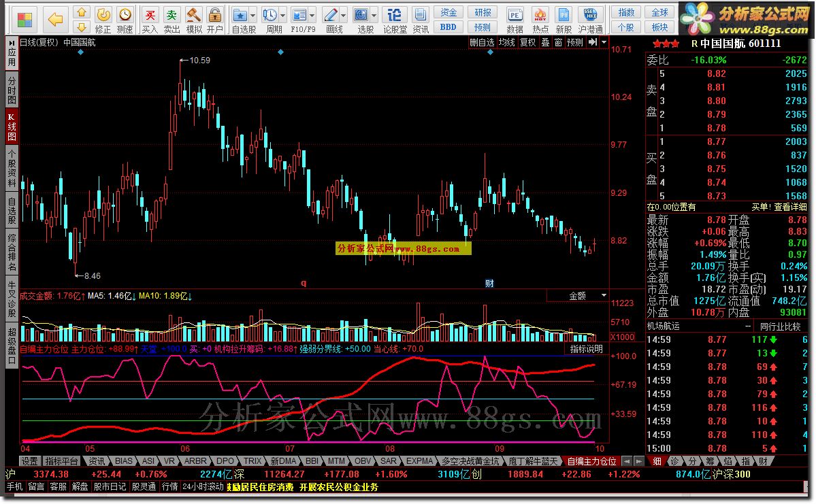Click the down arrow page icon
Screen dimensions: 816x504
tap(81, 27)
